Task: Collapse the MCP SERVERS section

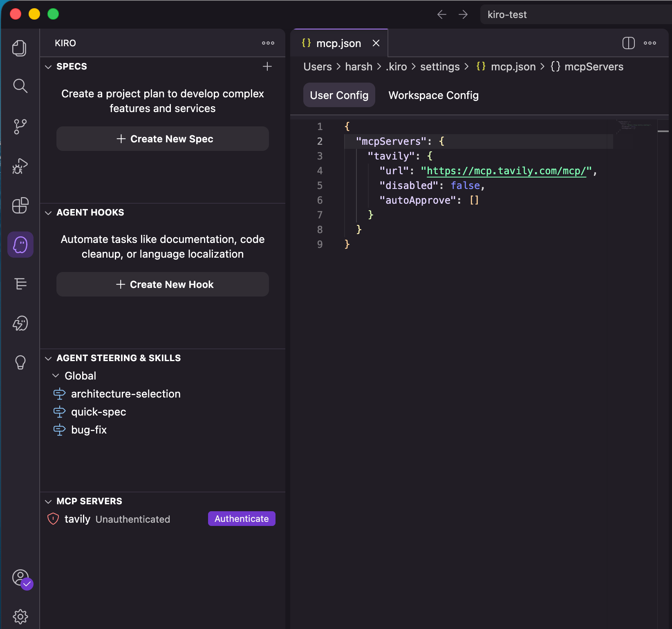Action: pyautogui.click(x=48, y=501)
